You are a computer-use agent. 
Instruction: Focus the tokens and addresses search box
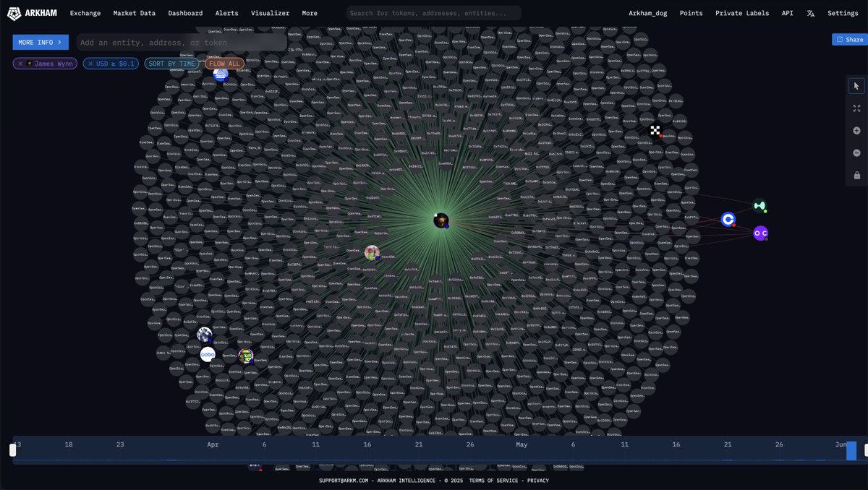coord(433,13)
